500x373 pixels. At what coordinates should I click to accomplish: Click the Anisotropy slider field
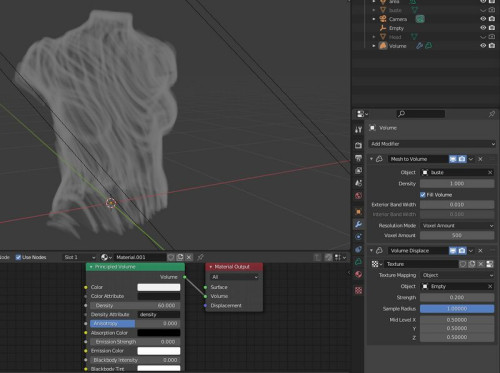coord(135,323)
